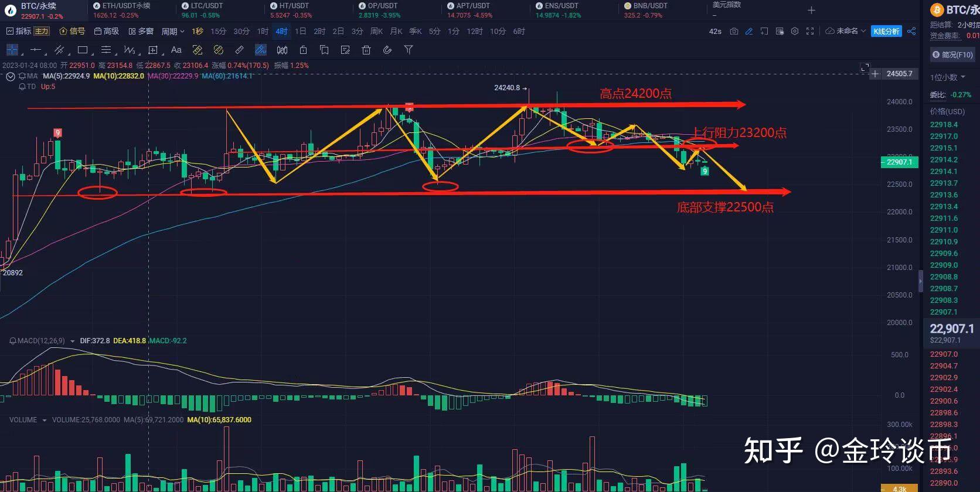Open the 美元指数 tab

[x=727, y=5]
